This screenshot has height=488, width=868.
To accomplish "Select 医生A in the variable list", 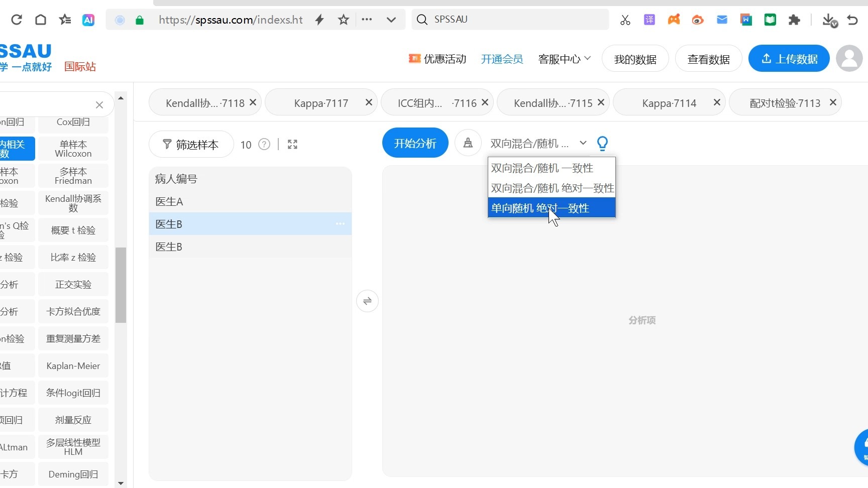I will pos(169,201).
